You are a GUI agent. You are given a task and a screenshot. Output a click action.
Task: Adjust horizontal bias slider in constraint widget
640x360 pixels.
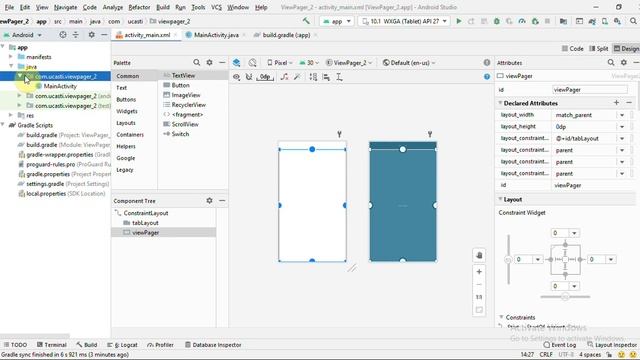coord(565,297)
